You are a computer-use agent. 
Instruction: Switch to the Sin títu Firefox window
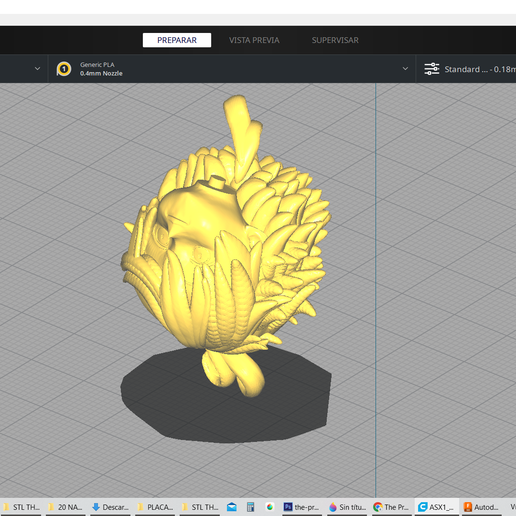[347, 507]
